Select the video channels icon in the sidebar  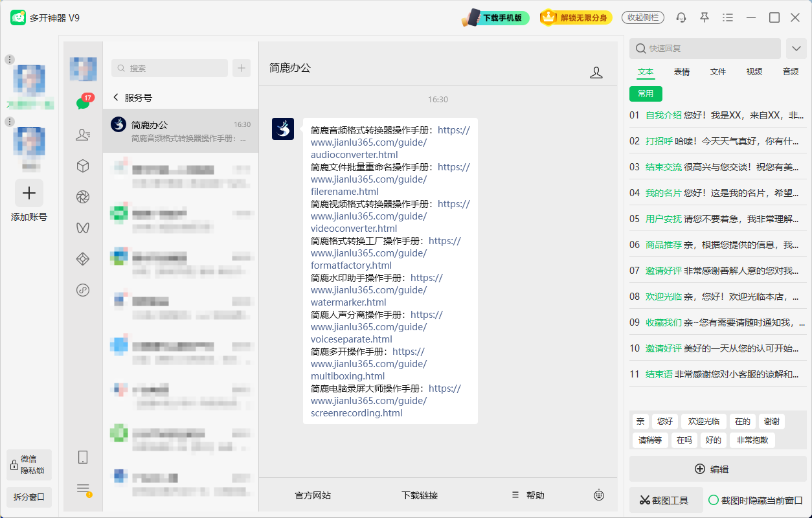point(83,227)
